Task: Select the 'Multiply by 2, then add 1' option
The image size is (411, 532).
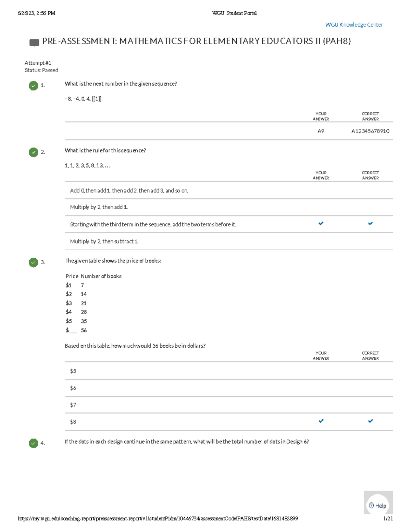Action: pos(99,207)
